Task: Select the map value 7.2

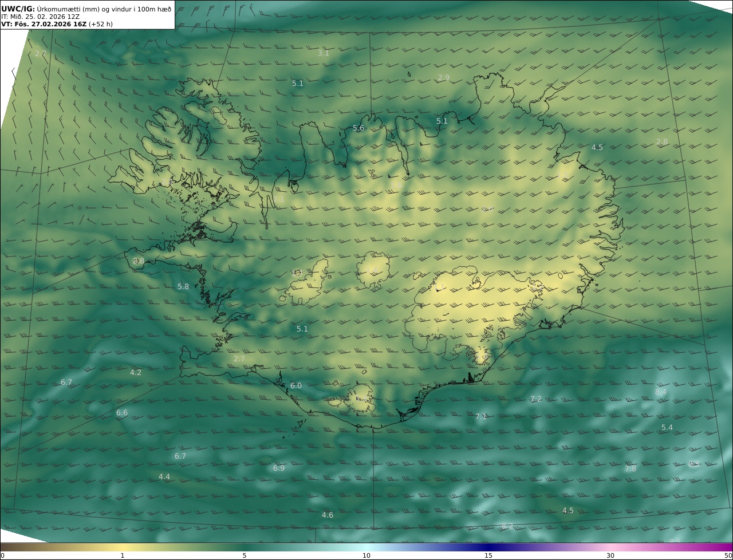Action: 536,399
